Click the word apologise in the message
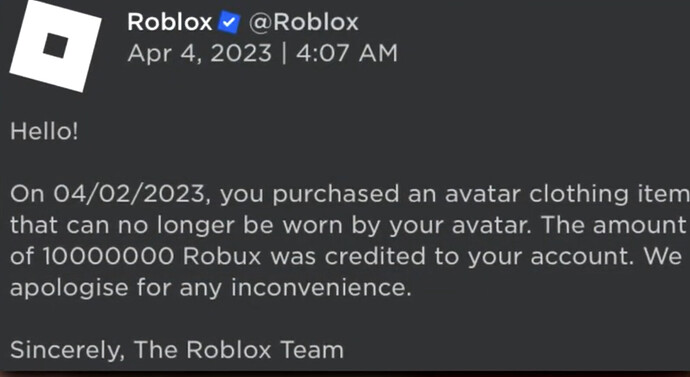The width and height of the screenshot is (690, 377). pos(69,289)
